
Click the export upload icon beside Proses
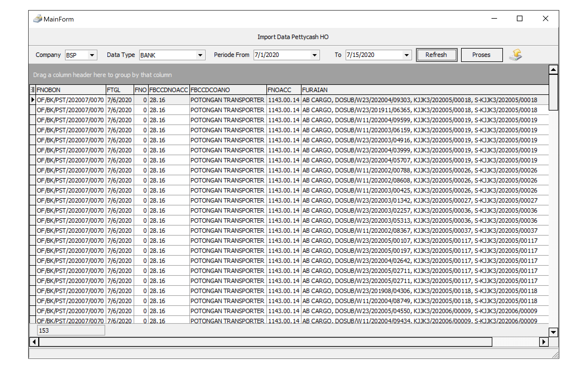coord(515,55)
